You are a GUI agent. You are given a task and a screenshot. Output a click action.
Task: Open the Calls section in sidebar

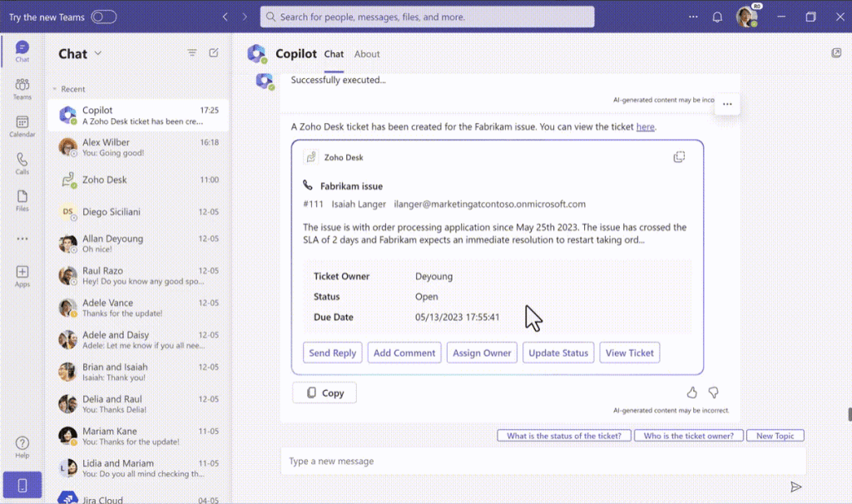pos(22,163)
